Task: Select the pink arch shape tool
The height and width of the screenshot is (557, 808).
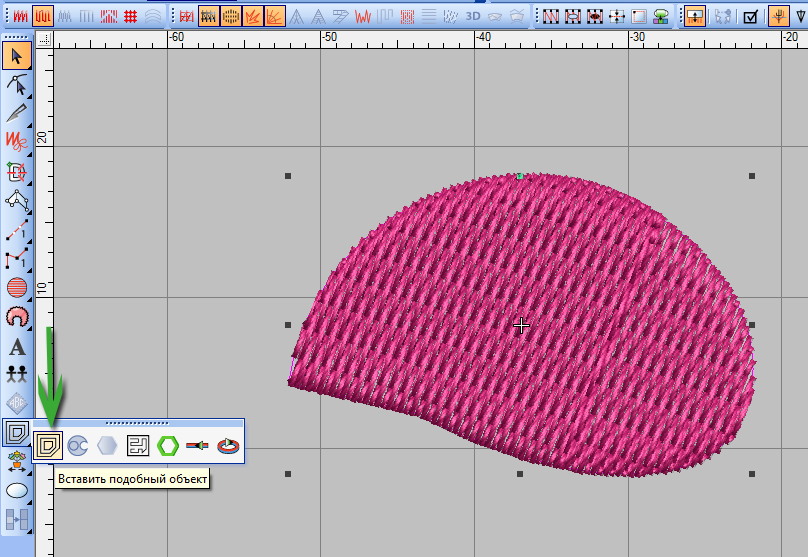Action: [16, 317]
